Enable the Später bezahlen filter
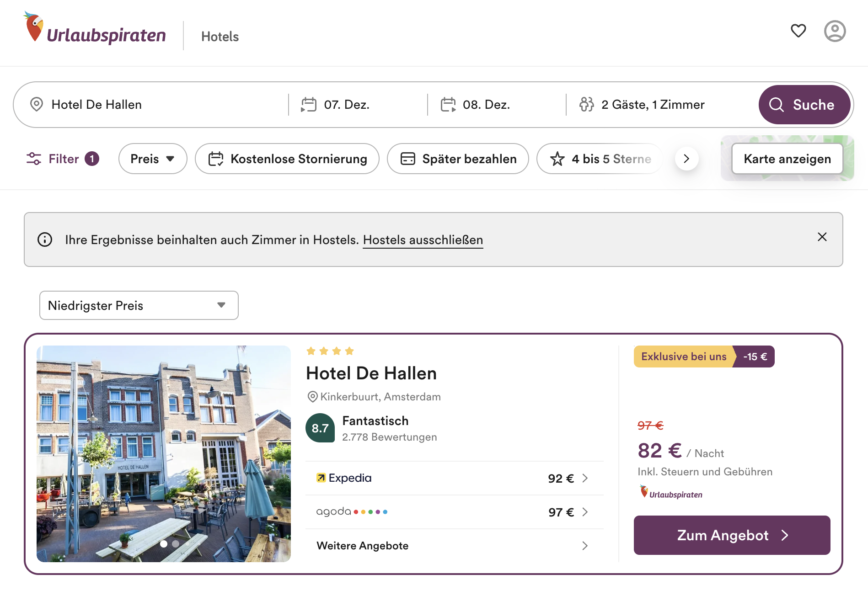Viewport: 868px width, 596px height. [x=458, y=159]
